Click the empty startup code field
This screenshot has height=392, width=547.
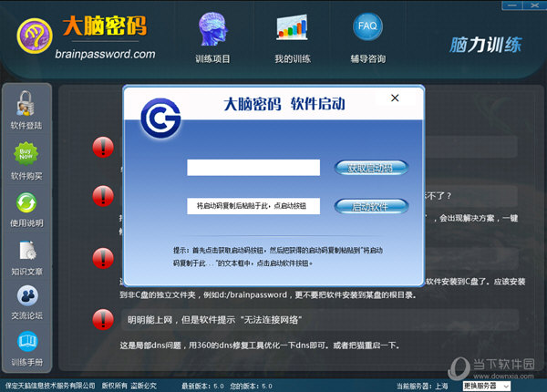253,168
